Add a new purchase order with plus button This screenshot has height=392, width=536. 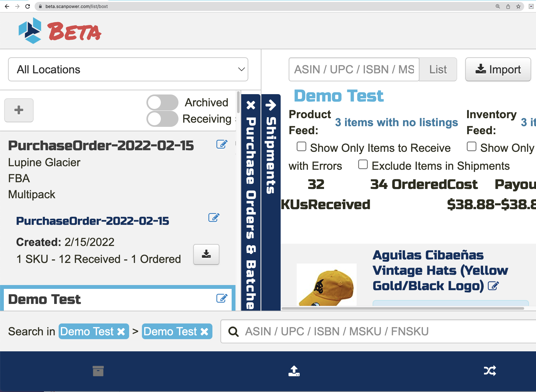click(19, 110)
